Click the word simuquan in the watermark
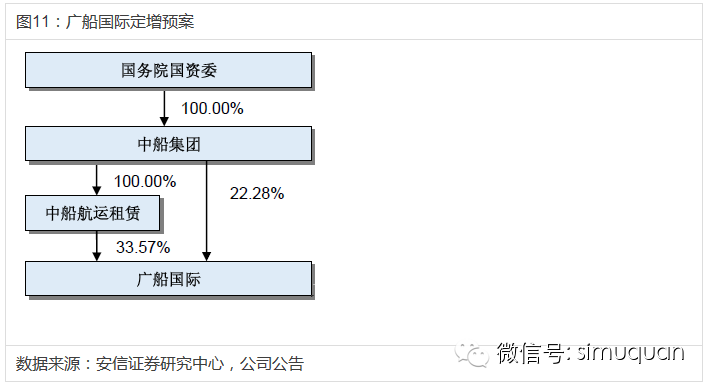 click(x=631, y=353)
